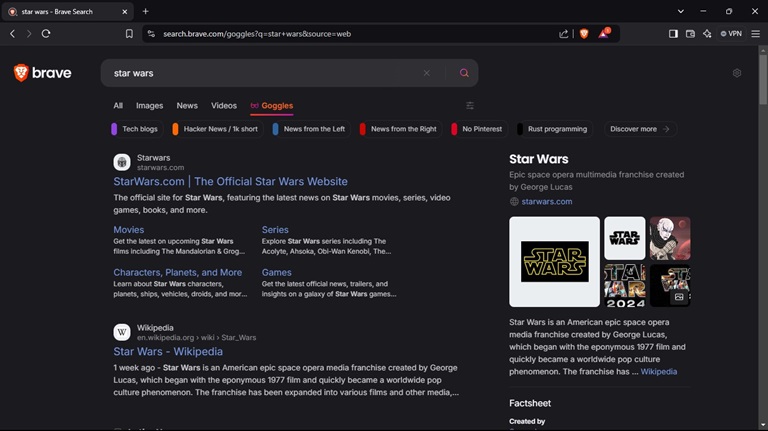
Task: Open the Star Wars - Wikipedia result link
Action: pyautogui.click(x=168, y=352)
